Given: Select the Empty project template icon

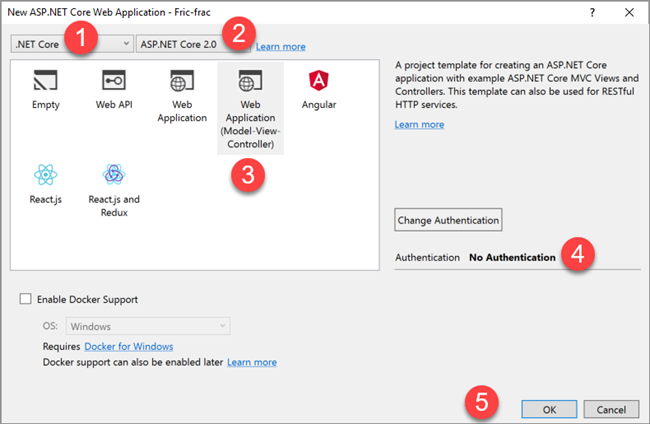Looking at the screenshot, I should click(x=46, y=80).
